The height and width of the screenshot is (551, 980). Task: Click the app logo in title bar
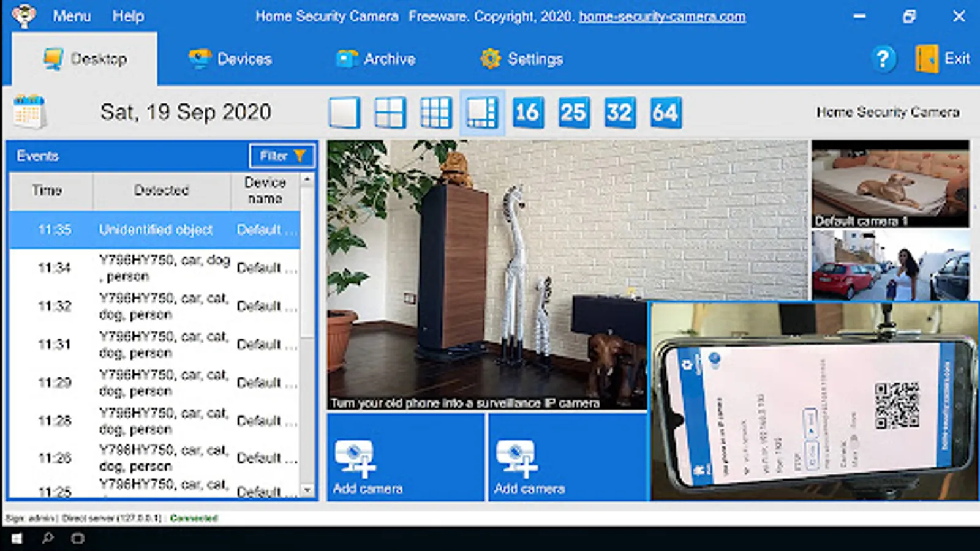click(x=24, y=16)
